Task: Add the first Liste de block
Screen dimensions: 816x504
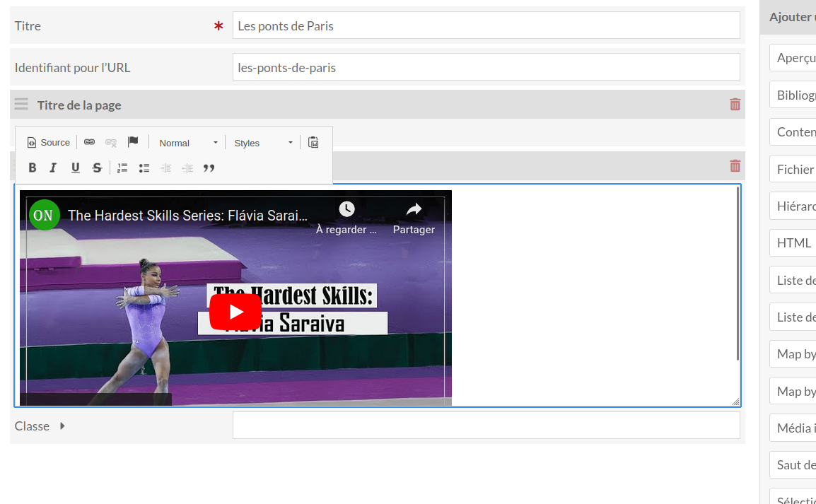Action: [x=793, y=280]
